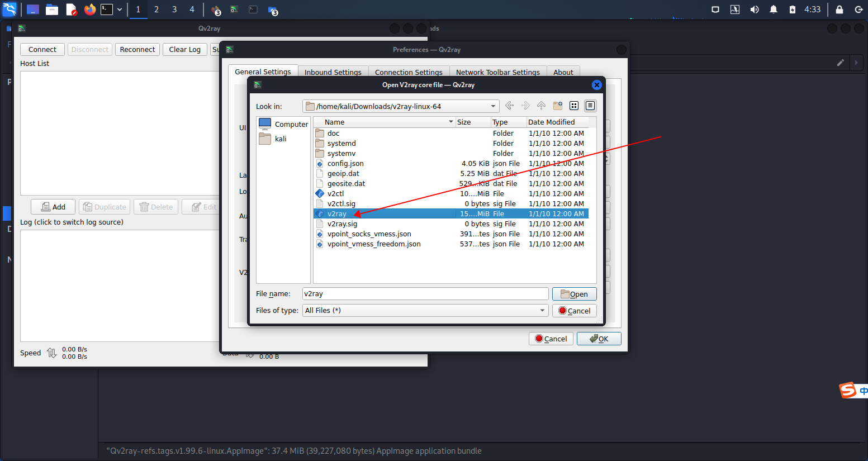Click Cancel in Preferences window

(x=551, y=339)
